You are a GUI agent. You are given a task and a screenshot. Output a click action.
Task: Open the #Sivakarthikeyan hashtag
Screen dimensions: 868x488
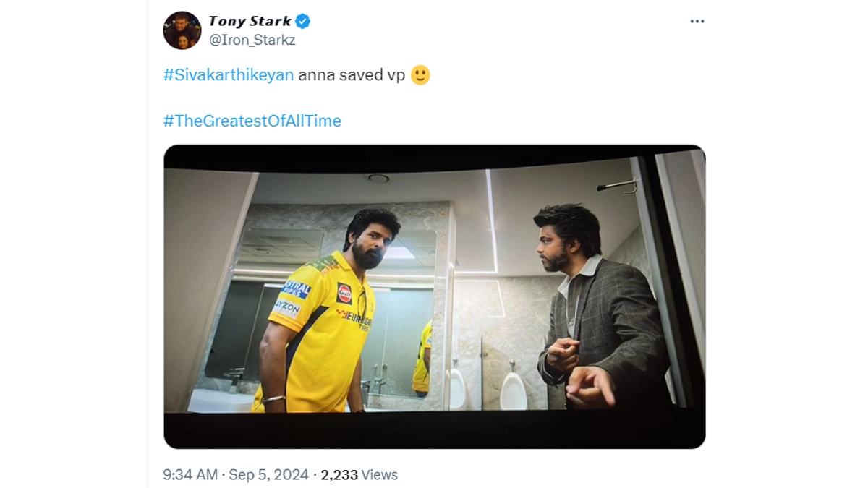229,75
